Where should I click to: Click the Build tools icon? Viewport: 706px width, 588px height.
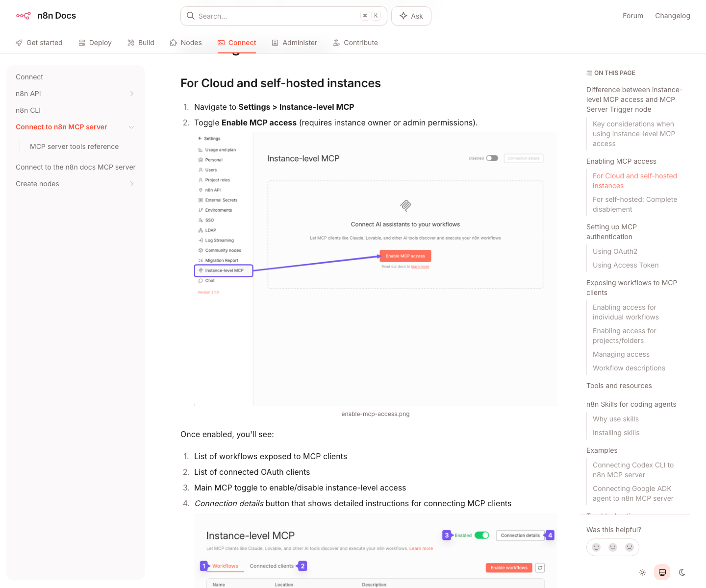click(x=131, y=43)
